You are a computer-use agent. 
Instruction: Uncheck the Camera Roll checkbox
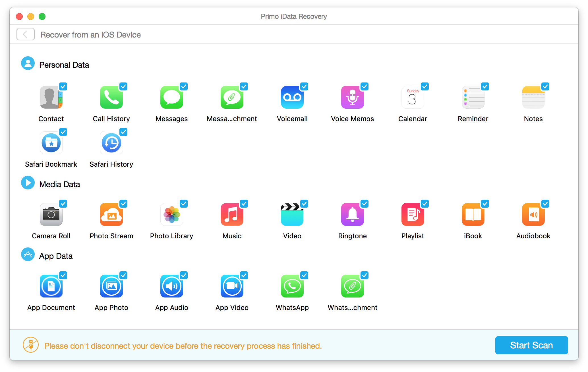click(63, 204)
